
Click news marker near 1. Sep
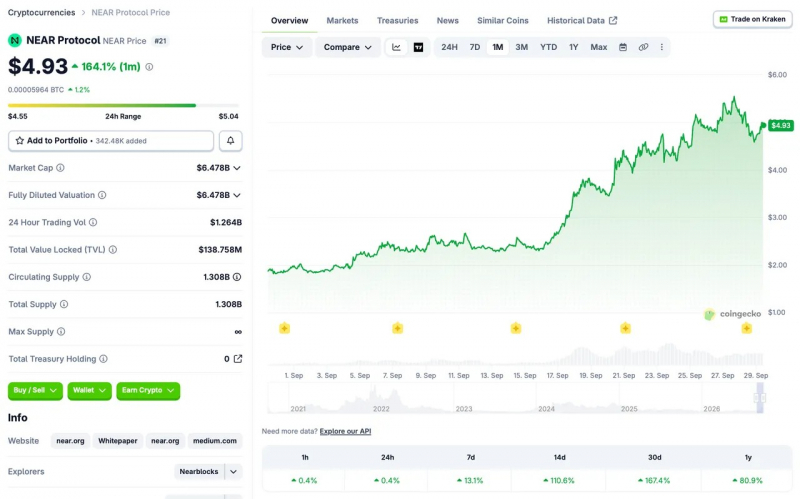coord(285,328)
